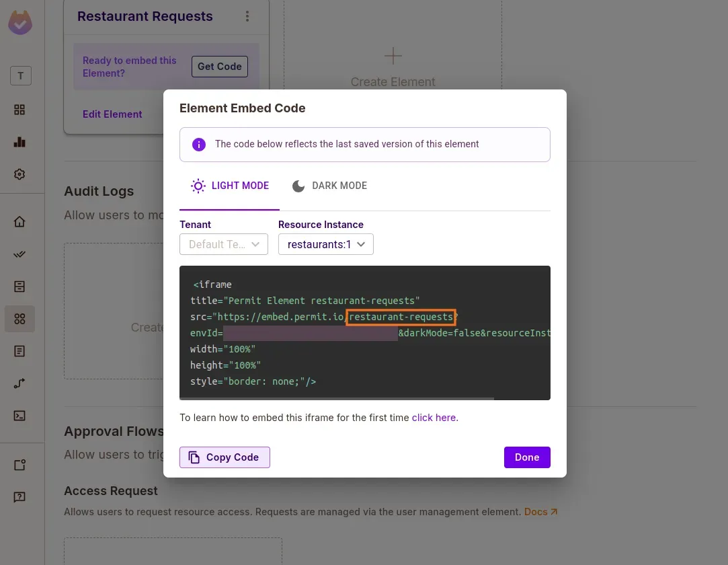Click the workspace 'T' badge
The height and width of the screenshot is (565, 728).
(x=20, y=76)
